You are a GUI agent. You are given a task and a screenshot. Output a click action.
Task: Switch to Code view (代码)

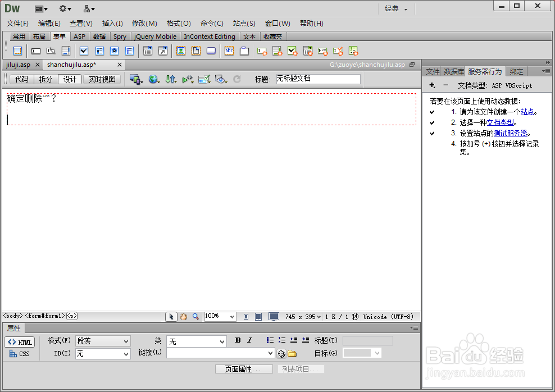[x=21, y=79]
